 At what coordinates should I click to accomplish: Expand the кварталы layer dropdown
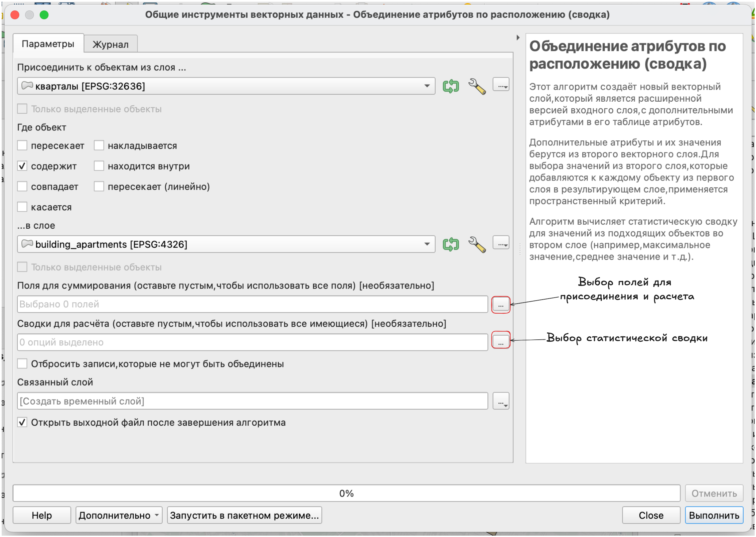tap(427, 86)
